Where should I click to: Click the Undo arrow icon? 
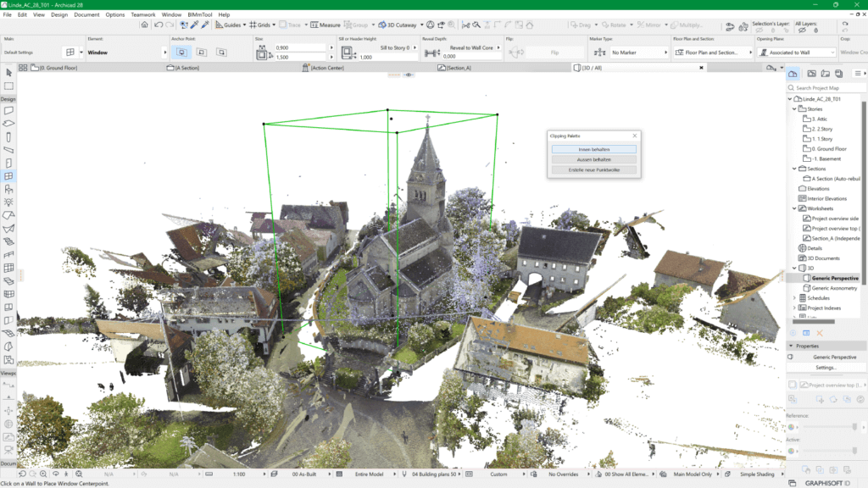point(159,25)
